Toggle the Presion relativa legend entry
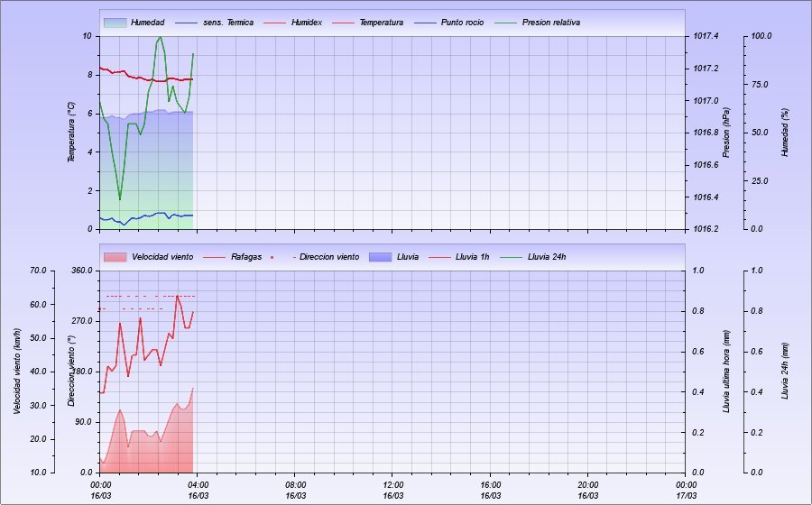The height and width of the screenshot is (505, 812). [550, 22]
